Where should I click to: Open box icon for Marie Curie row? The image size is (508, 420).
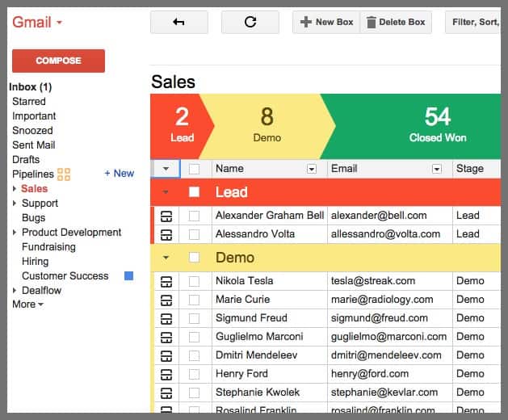tap(166, 300)
